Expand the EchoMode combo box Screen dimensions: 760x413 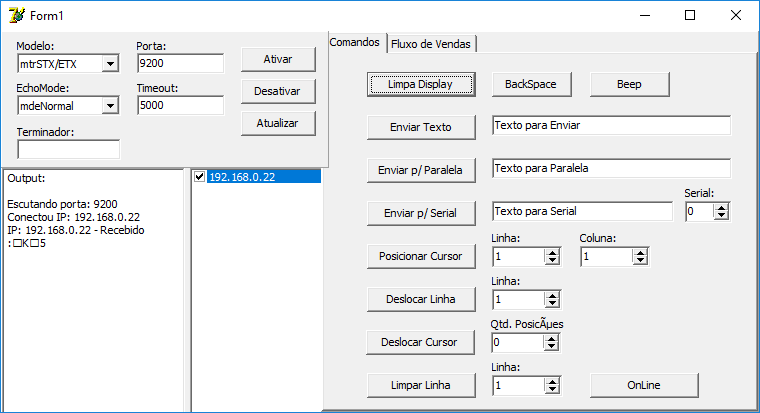point(111,106)
